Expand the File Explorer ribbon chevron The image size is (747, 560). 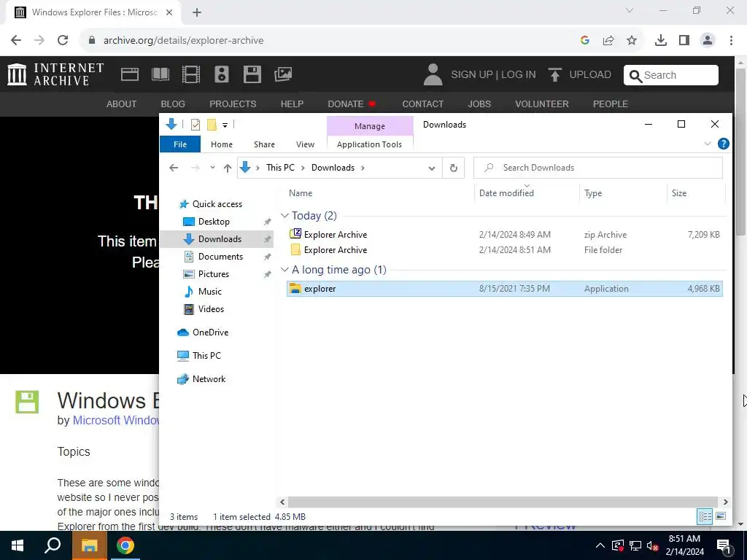click(x=708, y=144)
